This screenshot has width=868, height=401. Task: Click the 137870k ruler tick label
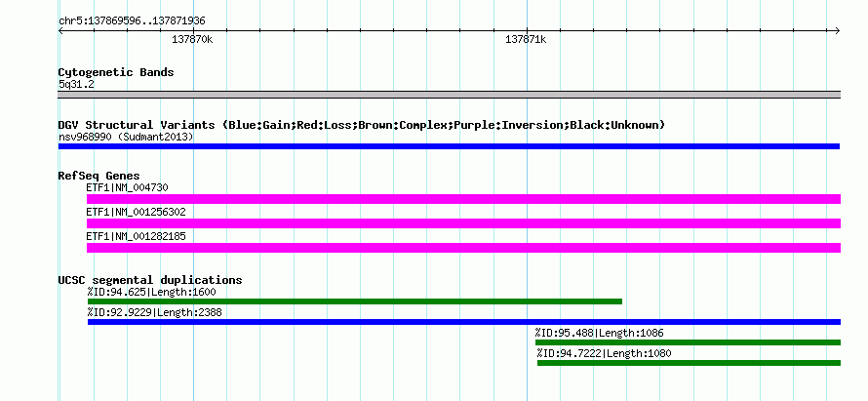[192, 39]
